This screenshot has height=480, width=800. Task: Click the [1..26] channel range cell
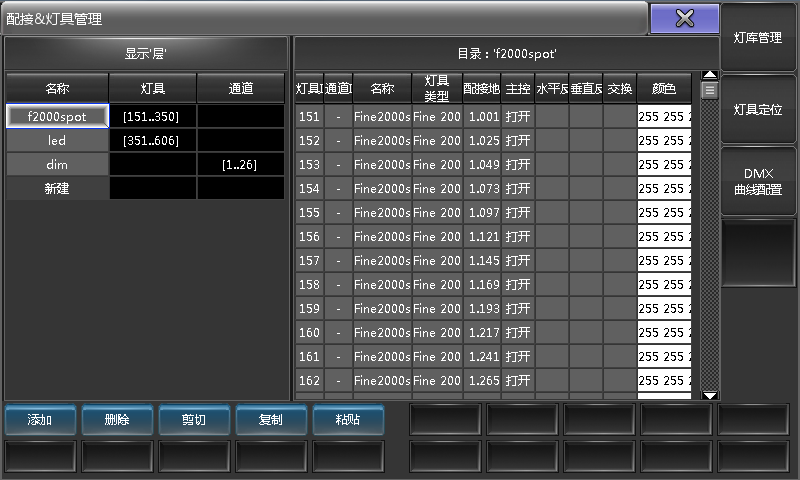[x=240, y=164]
